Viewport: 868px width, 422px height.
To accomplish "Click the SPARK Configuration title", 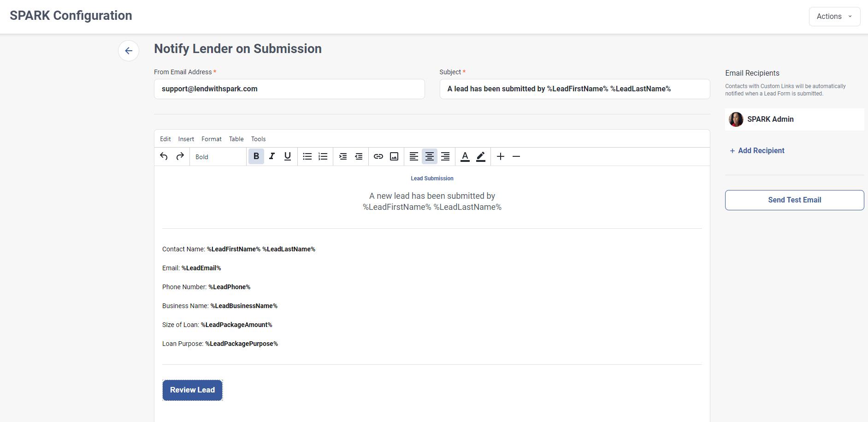I will (x=71, y=16).
